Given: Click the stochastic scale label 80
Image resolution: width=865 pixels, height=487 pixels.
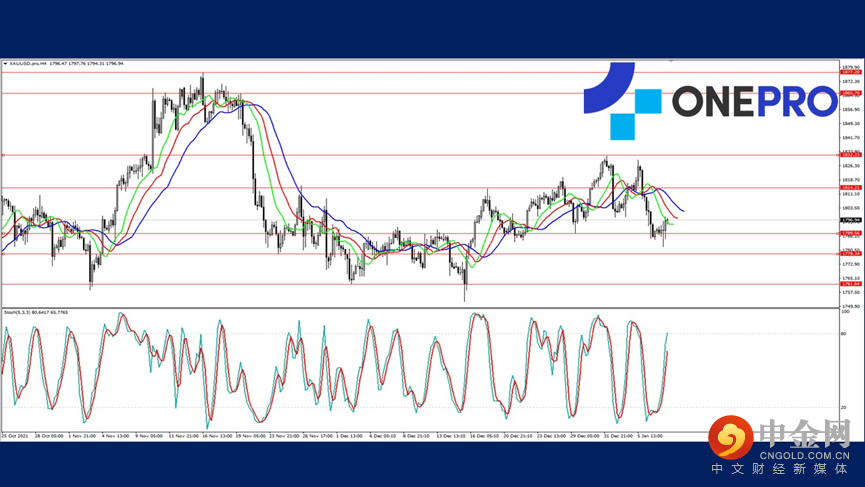Looking at the screenshot, I should [843, 334].
